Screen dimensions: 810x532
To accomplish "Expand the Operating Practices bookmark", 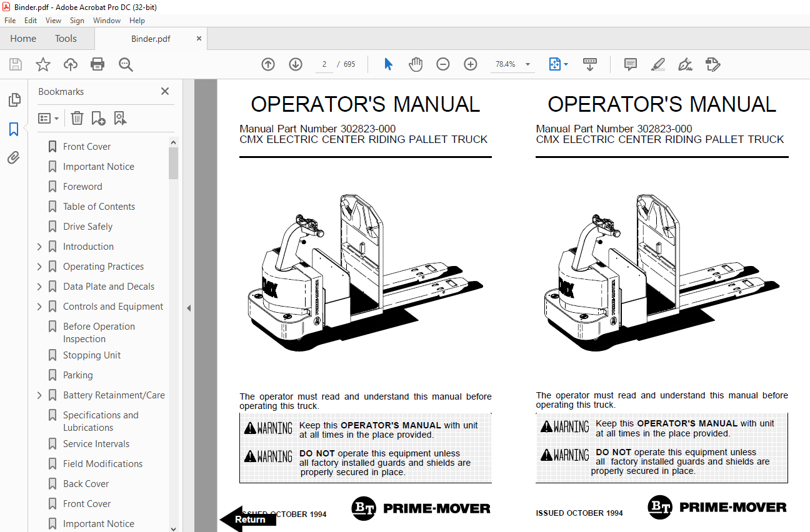I will (x=39, y=267).
